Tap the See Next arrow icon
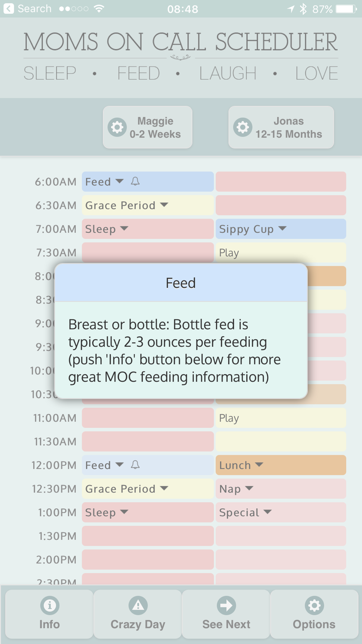The height and width of the screenshot is (644, 362). [x=226, y=605]
